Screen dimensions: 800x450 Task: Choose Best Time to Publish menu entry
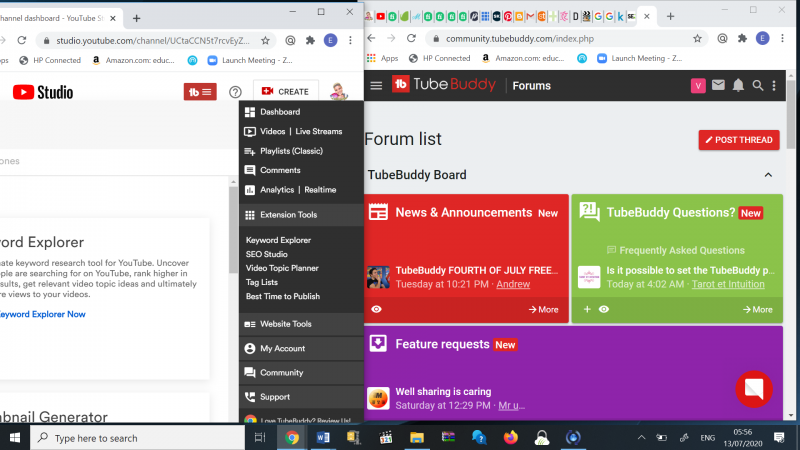[283, 296]
